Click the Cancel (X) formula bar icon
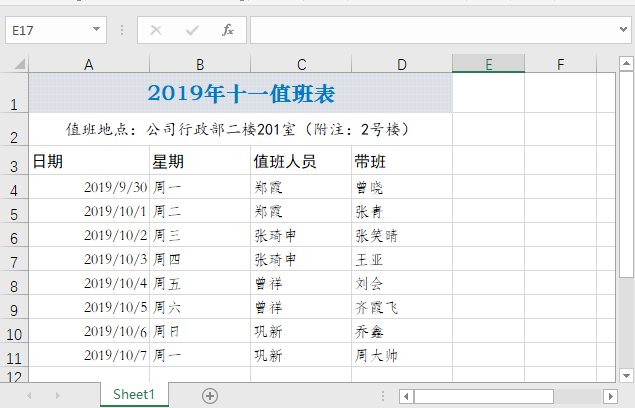 coord(156,30)
